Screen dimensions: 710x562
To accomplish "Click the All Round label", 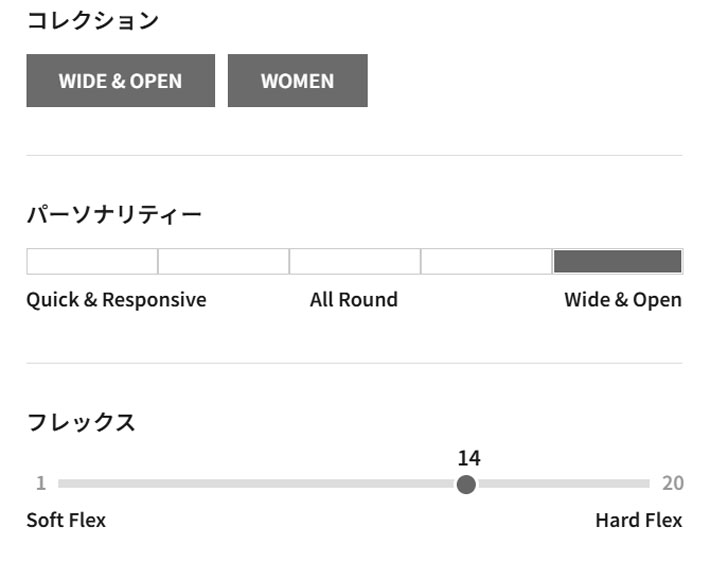I will coord(354,300).
